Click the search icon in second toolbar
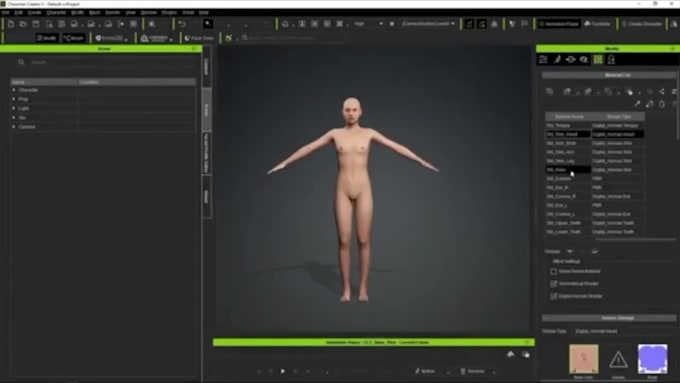Viewport: 680px width, 383px height. pos(245,38)
